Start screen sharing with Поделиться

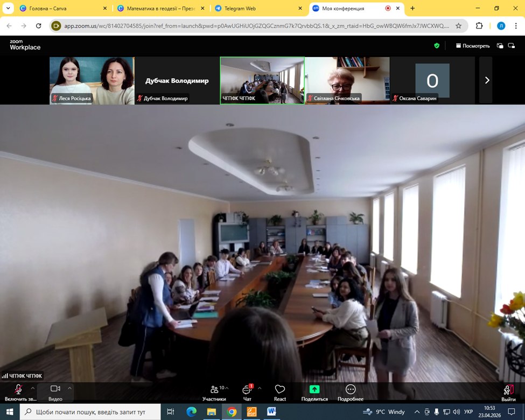coord(314,391)
